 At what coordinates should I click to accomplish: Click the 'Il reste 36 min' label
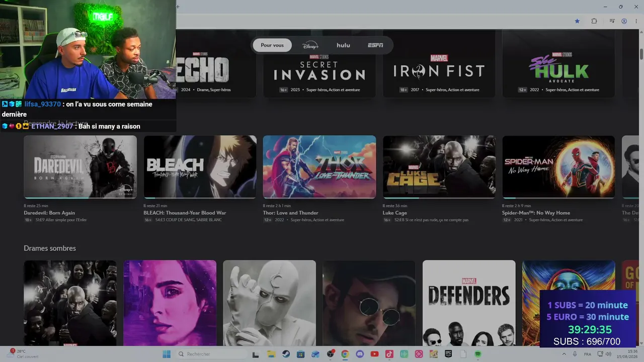click(394, 206)
